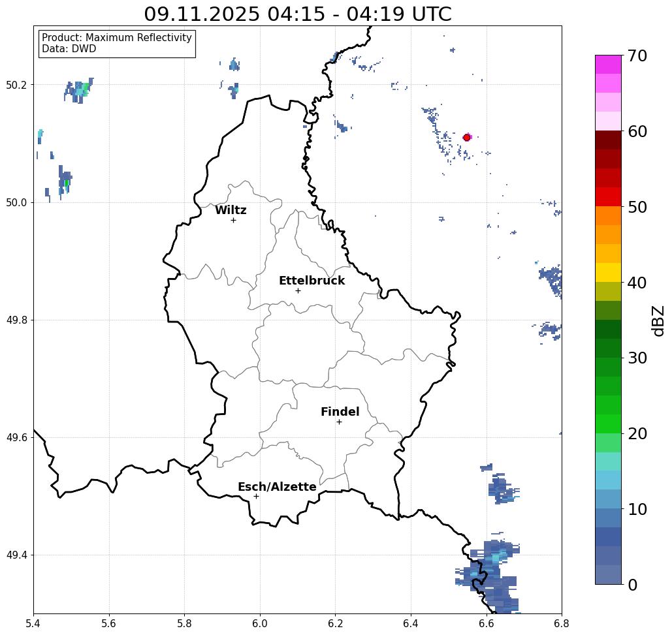
Task: Pick the bright green colorbar segment just above 20
Action: (608, 424)
